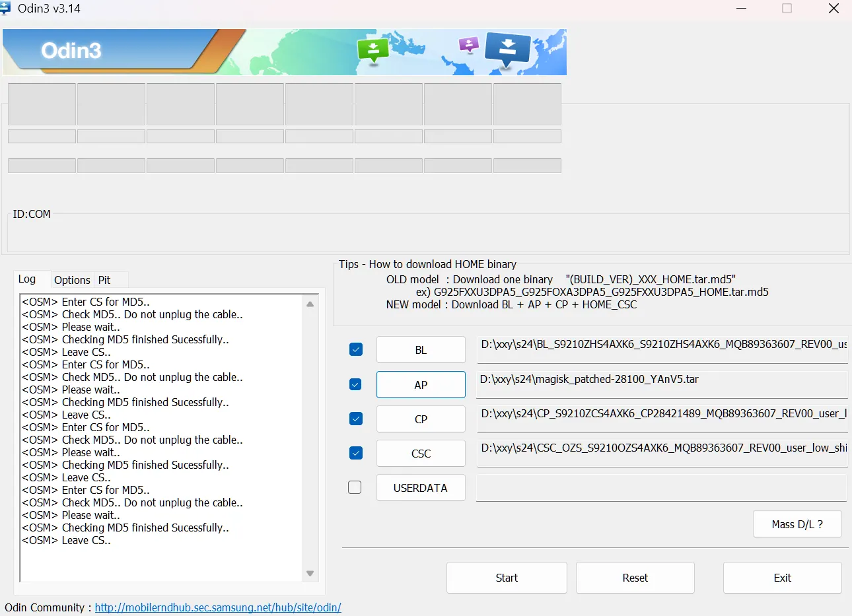Switch to the Options tab
852x616 pixels.
tap(72, 280)
